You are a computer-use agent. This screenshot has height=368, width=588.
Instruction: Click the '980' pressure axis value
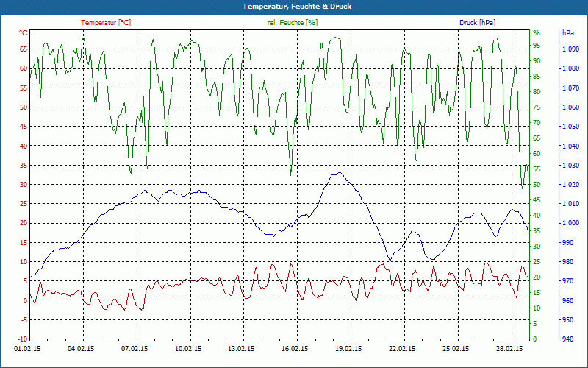[x=568, y=262]
